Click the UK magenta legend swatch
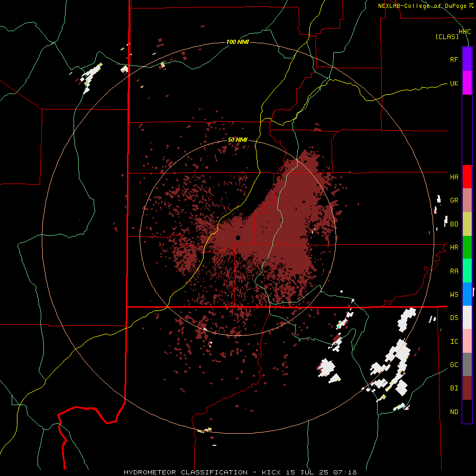 click(467, 83)
